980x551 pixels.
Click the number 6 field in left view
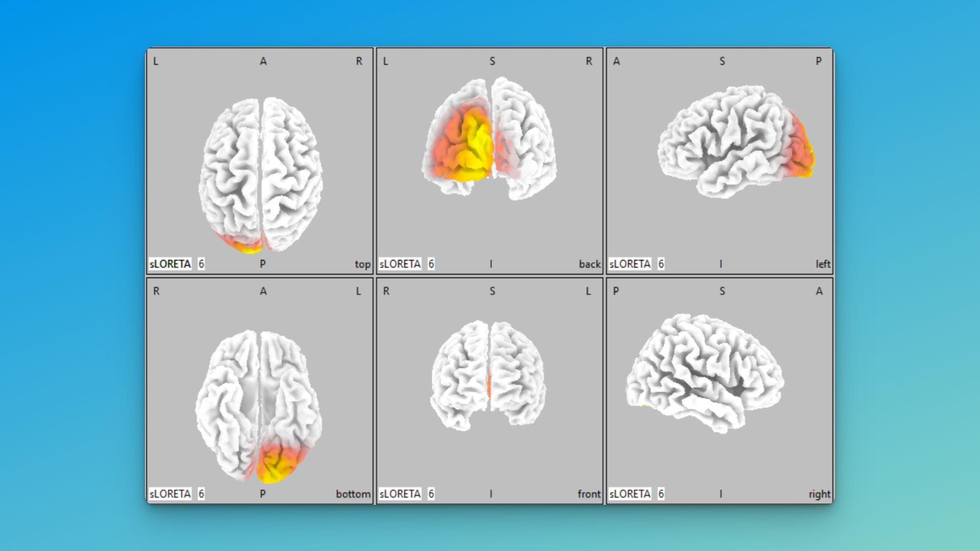[x=661, y=264]
